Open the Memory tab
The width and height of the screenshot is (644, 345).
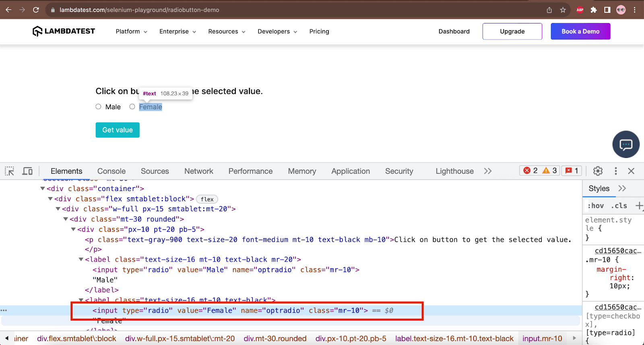point(302,171)
